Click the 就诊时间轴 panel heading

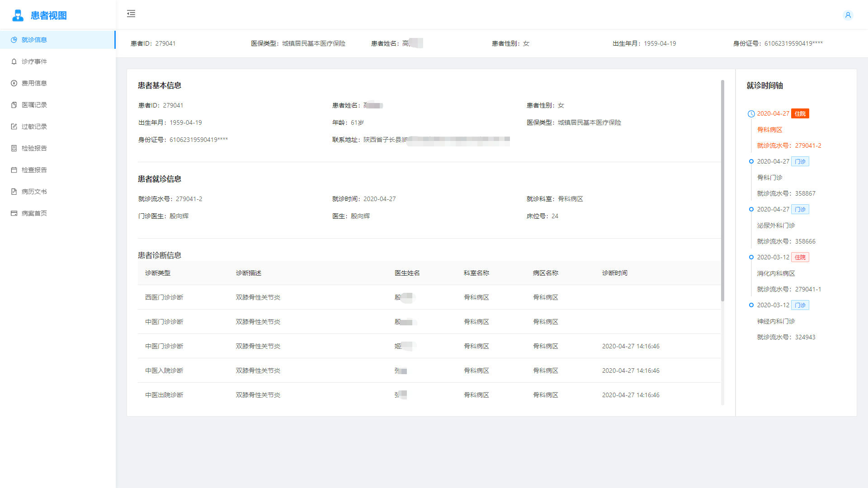[765, 85]
